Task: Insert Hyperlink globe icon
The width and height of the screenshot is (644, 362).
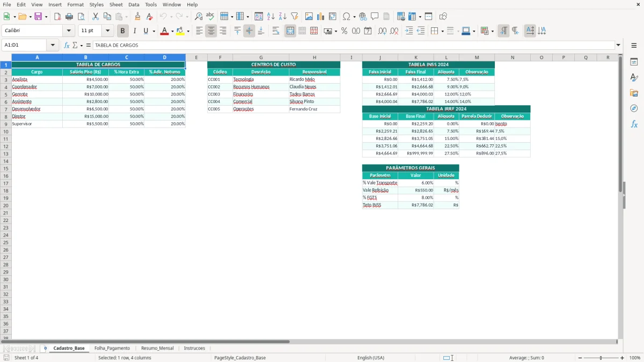Action: click(363, 17)
